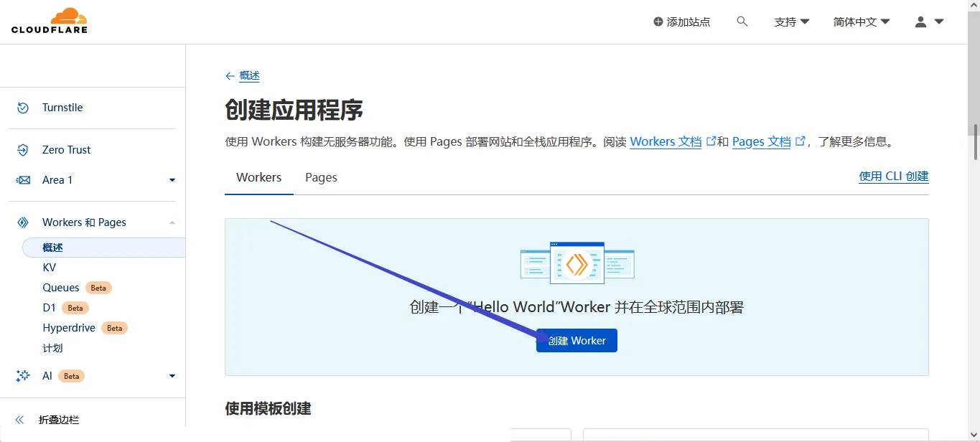Select the Workers tab
The width and height of the screenshot is (980, 442).
pyautogui.click(x=258, y=177)
